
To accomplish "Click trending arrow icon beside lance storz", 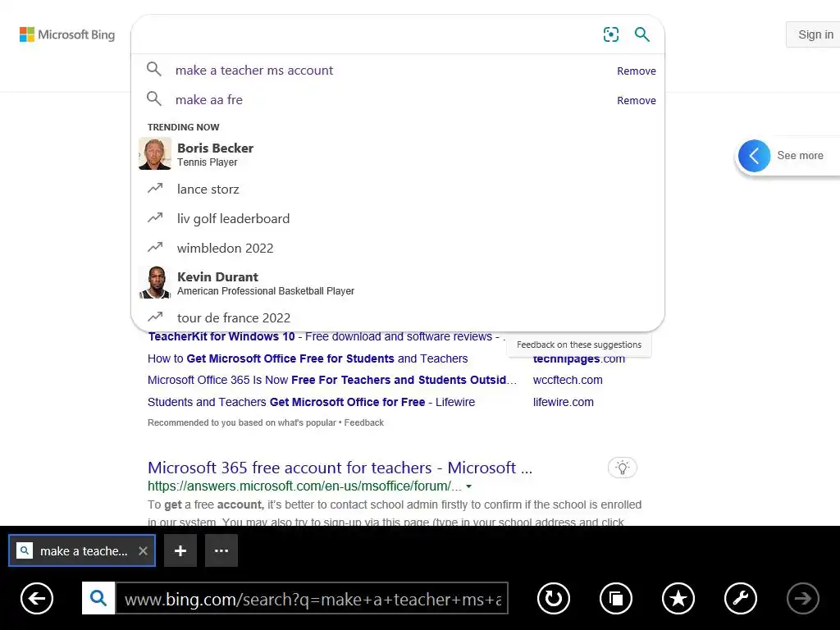I will pos(155,188).
